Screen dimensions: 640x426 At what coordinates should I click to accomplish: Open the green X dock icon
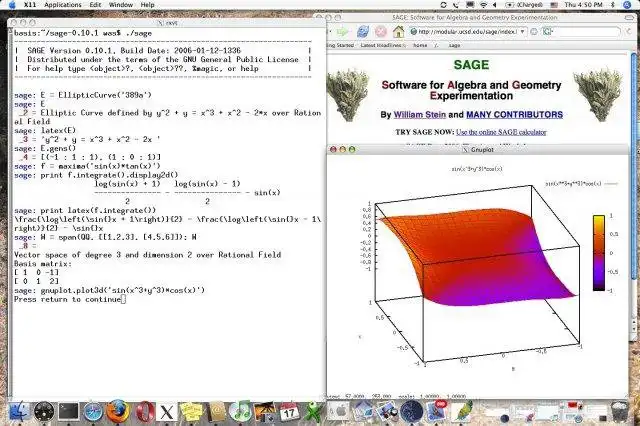313,411
